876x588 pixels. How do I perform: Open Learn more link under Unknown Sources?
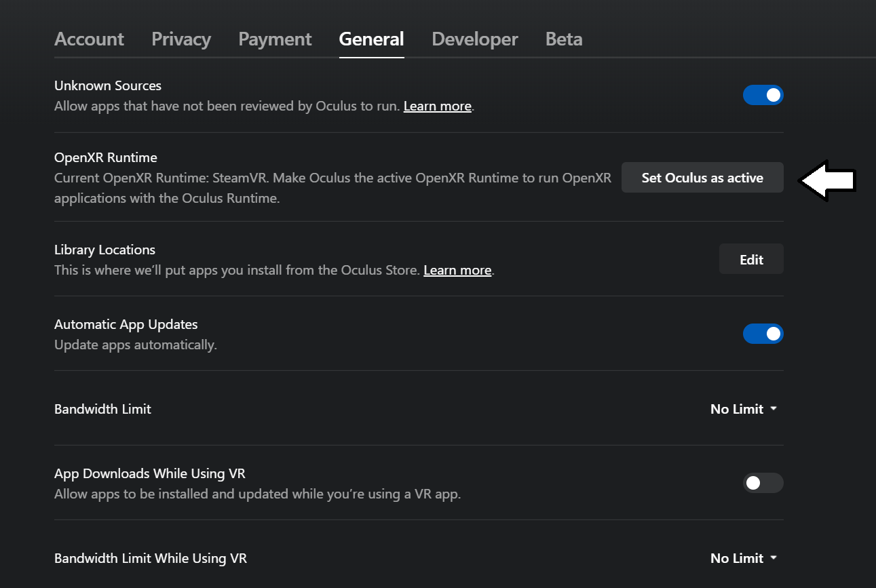pos(437,106)
